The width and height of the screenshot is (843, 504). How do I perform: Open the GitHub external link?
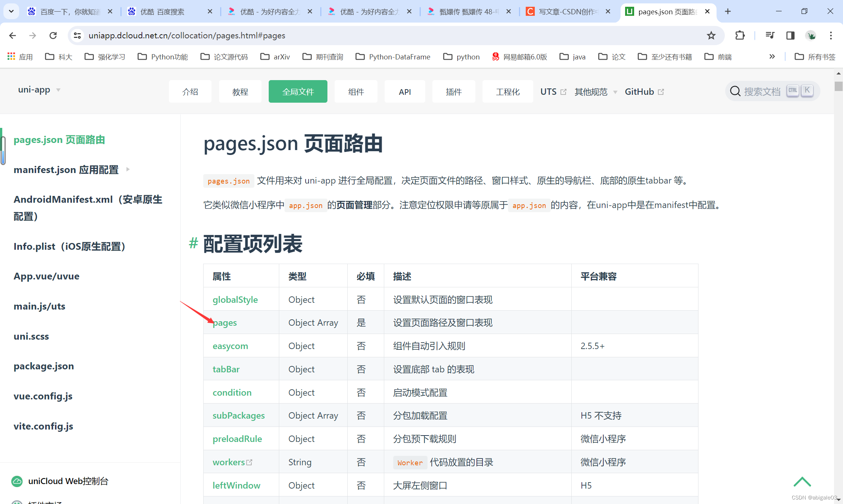click(644, 92)
